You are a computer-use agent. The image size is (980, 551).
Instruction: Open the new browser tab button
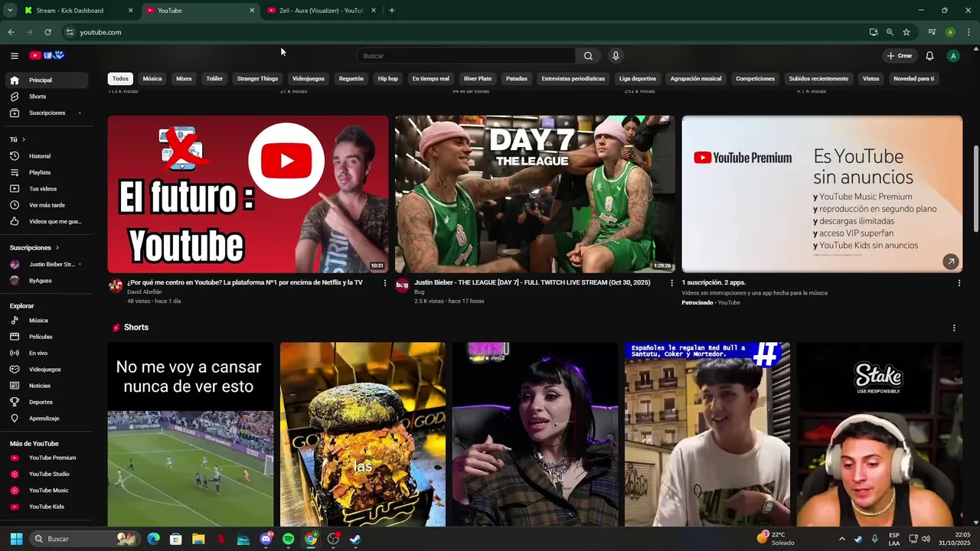click(x=391, y=11)
